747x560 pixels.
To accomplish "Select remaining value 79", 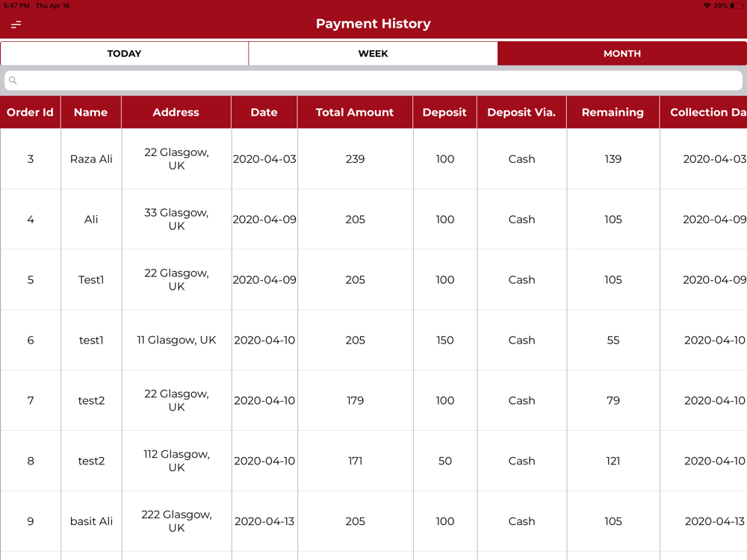I will (613, 401).
